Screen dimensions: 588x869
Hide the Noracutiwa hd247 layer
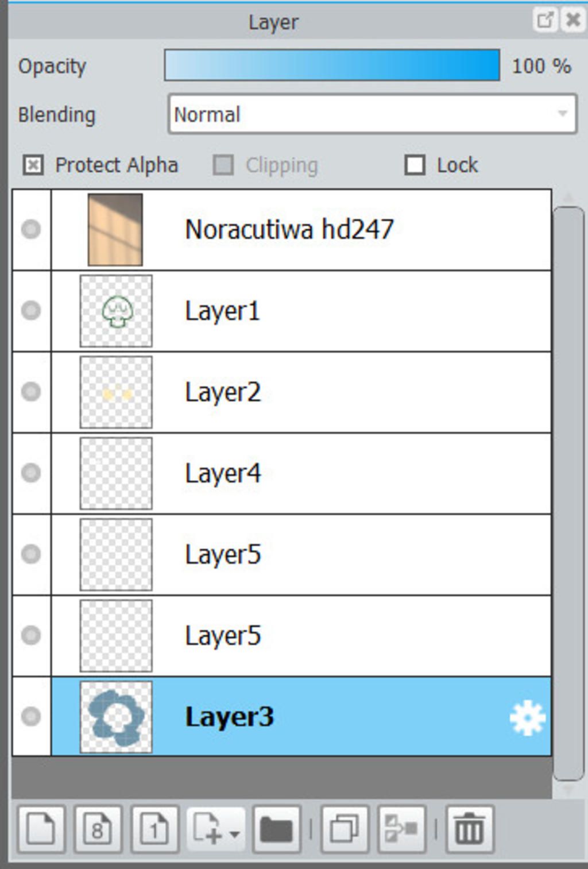31,229
